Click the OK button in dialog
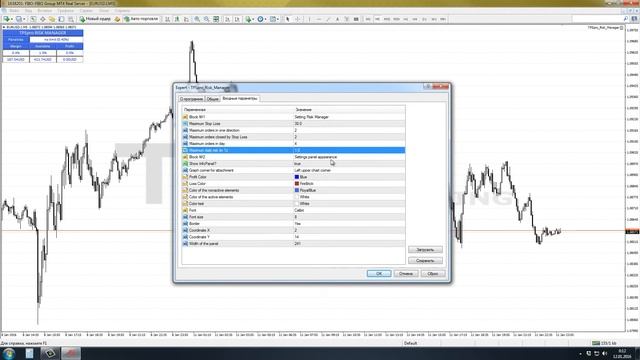 pyautogui.click(x=379, y=273)
